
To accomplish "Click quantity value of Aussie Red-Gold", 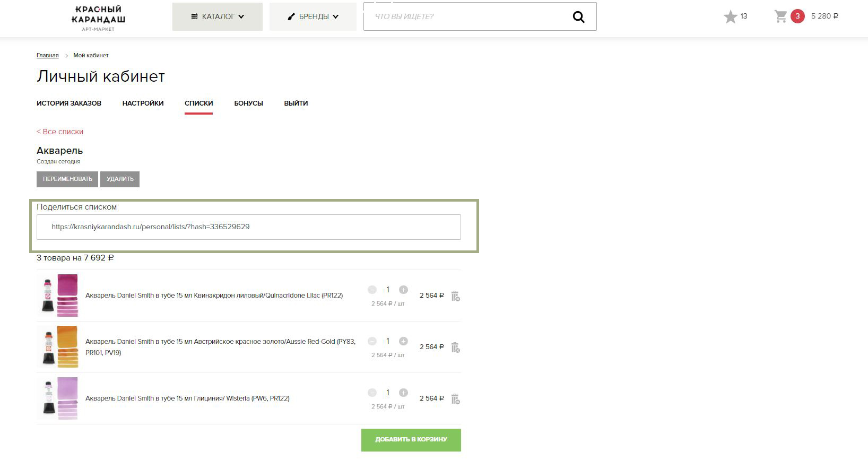I will (x=388, y=341).
